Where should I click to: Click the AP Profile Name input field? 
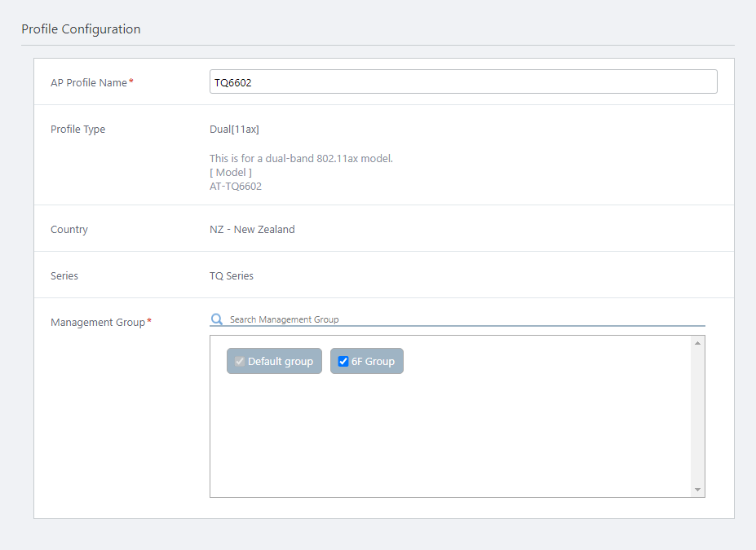click(462, 82)
